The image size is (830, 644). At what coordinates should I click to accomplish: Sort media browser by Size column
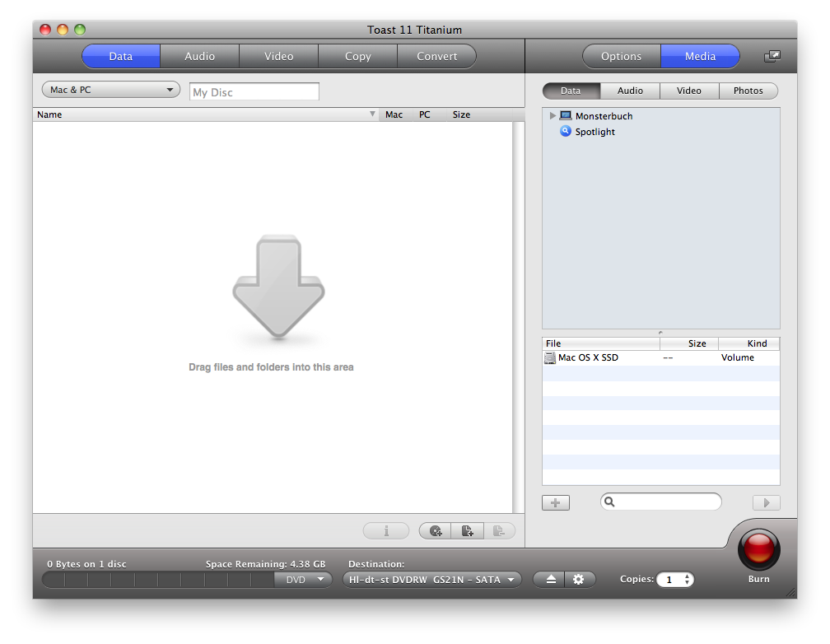click(689, 343)
